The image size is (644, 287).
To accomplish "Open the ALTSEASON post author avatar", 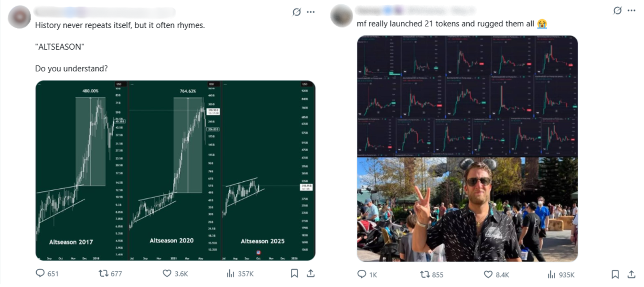I will pos(20,17).
